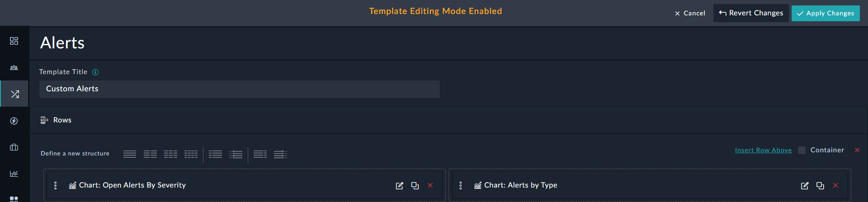This screenshot has width=868, height=202.
Task: Choose the single-column row structure
Action: [130, 155]
